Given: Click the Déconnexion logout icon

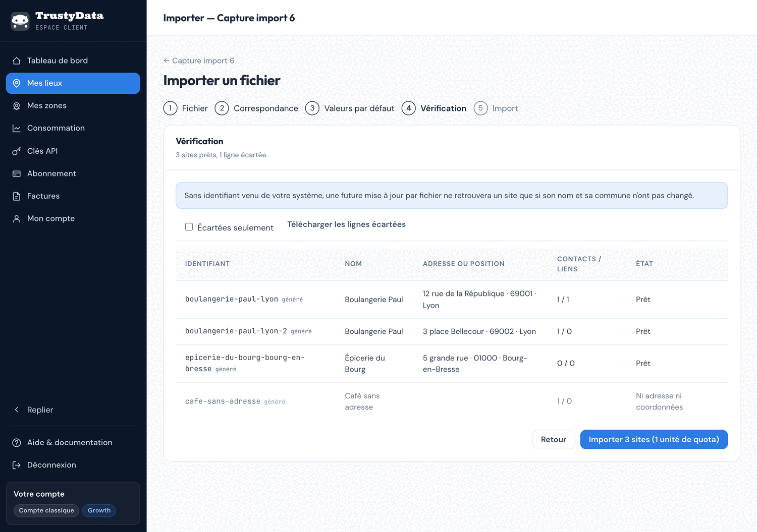Looking at the screenshot, I should 17,465.
